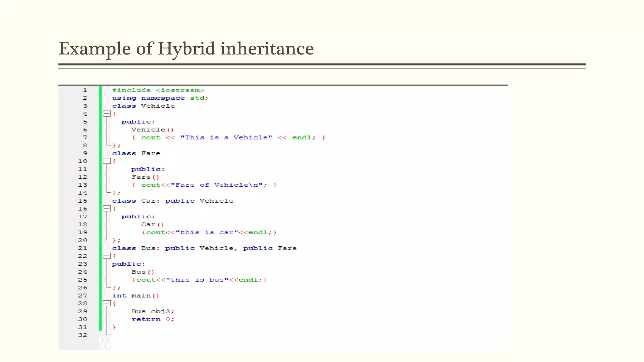Screen dimensions: 644x362
Task: Click line number 15 in gutter
Action: tap(83, 201)
